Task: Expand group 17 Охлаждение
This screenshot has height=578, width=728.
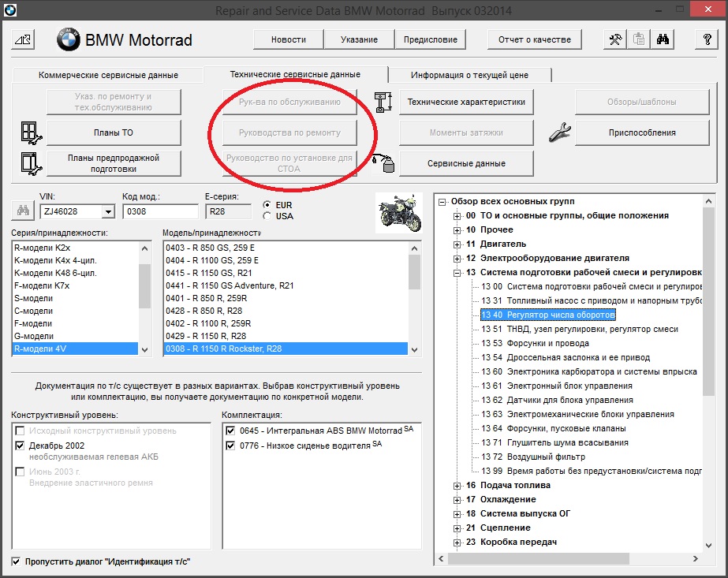Action: pos(457,500)
